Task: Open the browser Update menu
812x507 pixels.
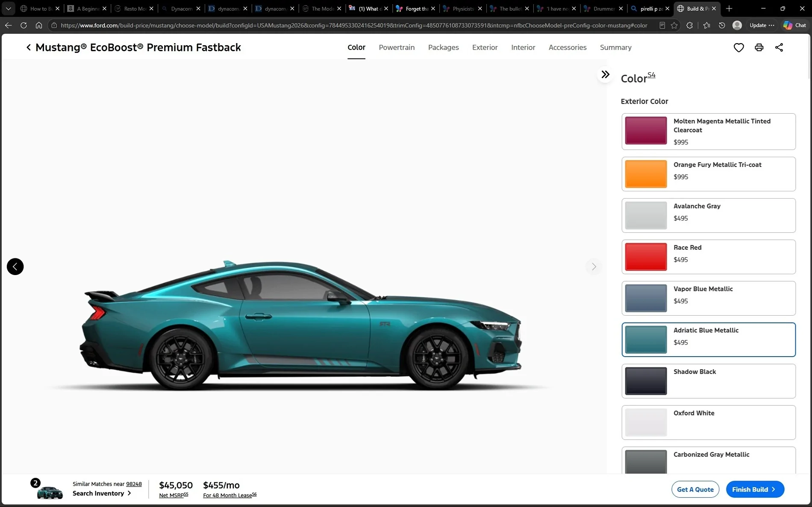Action: pyautogui.click(x=762, y=25)
